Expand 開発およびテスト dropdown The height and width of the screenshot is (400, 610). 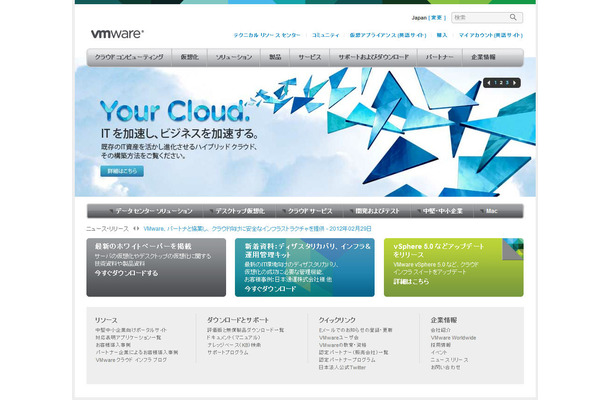pyautogui.click(x=374, y=211)
